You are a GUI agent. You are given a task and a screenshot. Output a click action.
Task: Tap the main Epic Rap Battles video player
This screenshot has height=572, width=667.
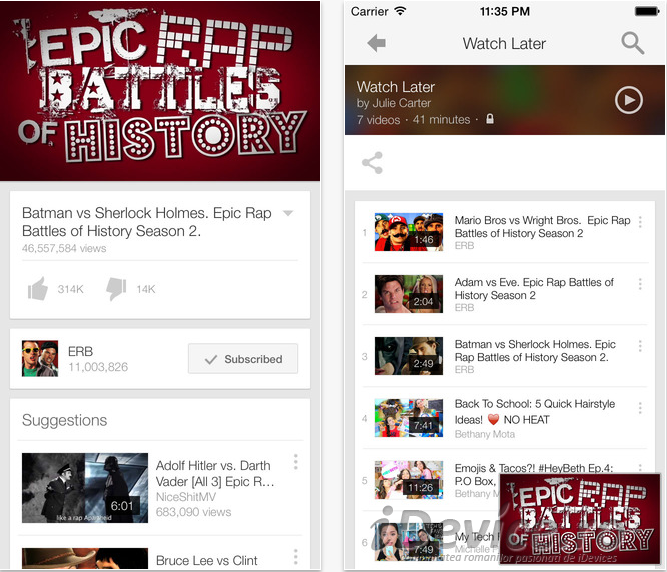pos(160,91)
